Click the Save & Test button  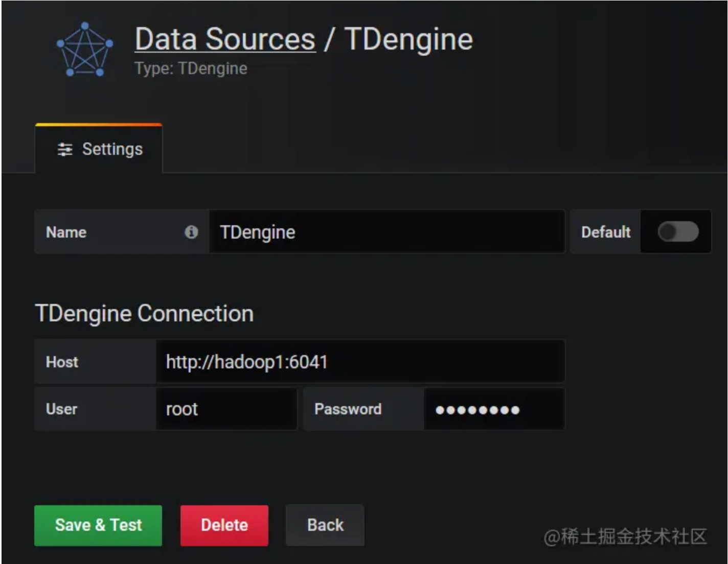98,525
